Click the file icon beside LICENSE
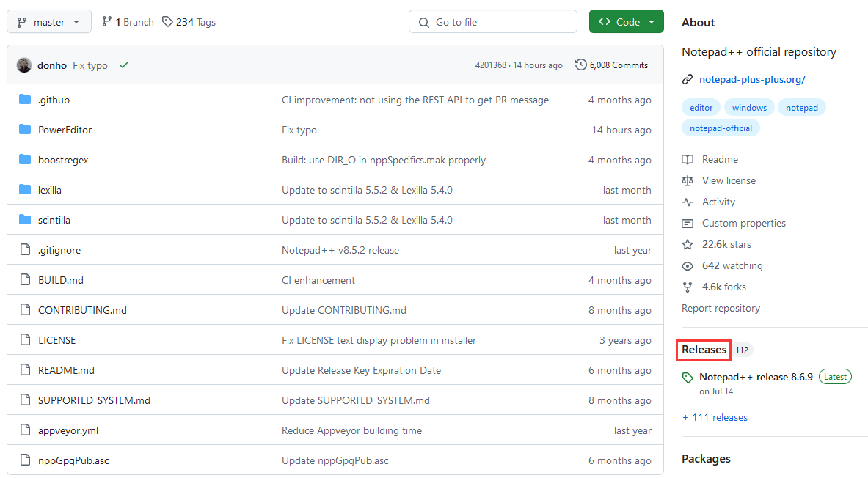Viewport: 868px width, 478px height. click(x=25, y=339)
